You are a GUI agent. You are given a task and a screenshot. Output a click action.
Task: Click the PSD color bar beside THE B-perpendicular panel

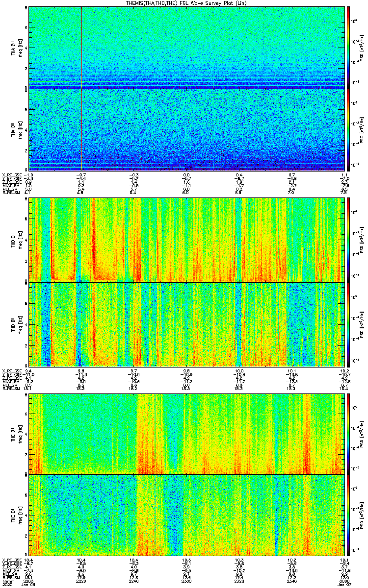tap(348, 433)
